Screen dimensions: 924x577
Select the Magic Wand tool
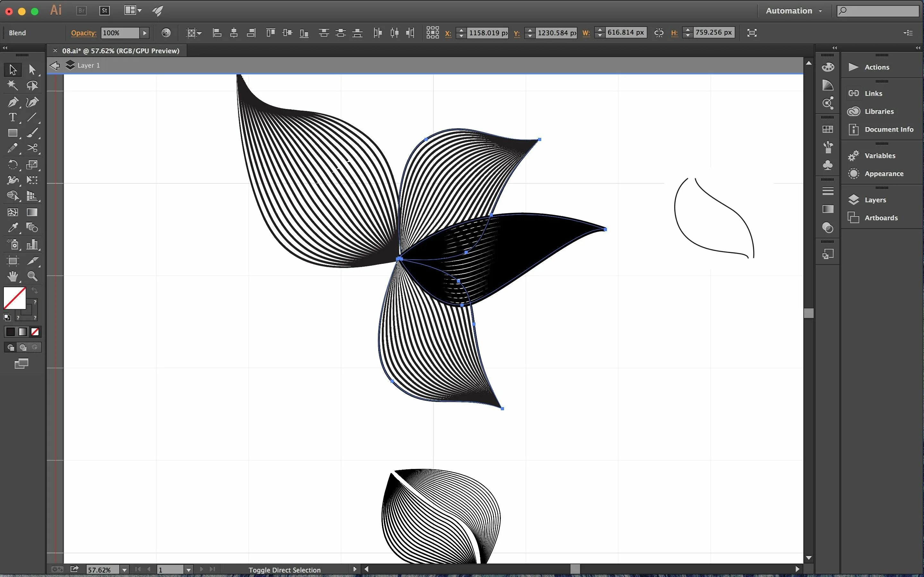coord(13,85)
